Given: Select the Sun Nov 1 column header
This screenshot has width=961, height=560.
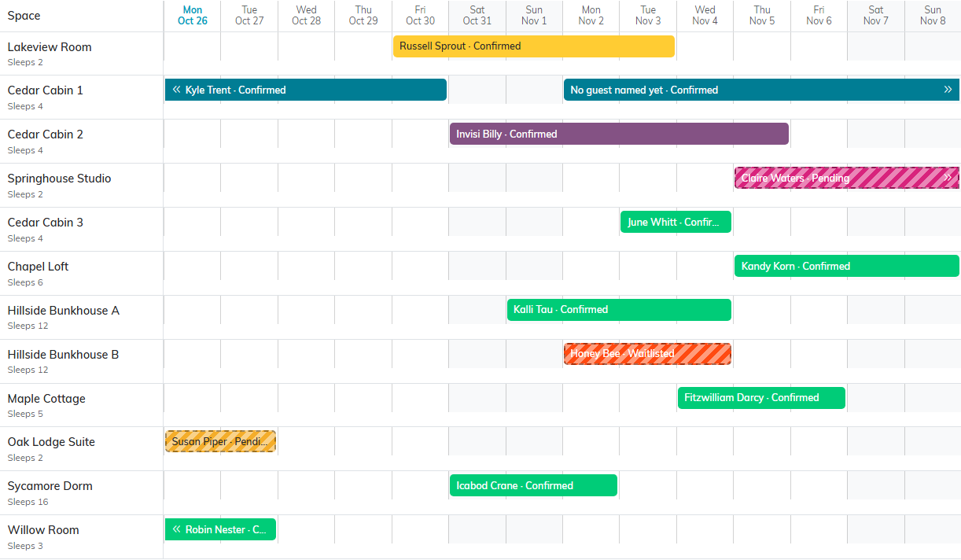Looking at the screenshot, I should (534, 16).
